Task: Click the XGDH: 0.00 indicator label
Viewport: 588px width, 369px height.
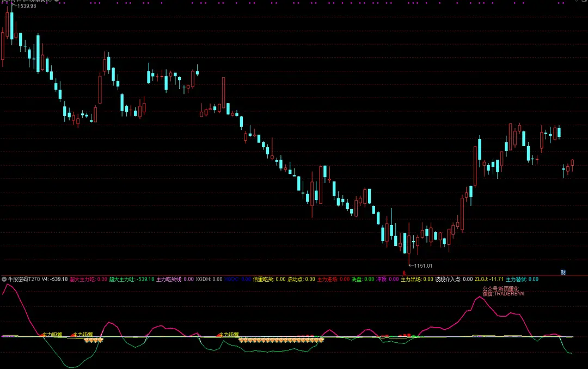Action: pyautogui.click(x=209, y=279)
